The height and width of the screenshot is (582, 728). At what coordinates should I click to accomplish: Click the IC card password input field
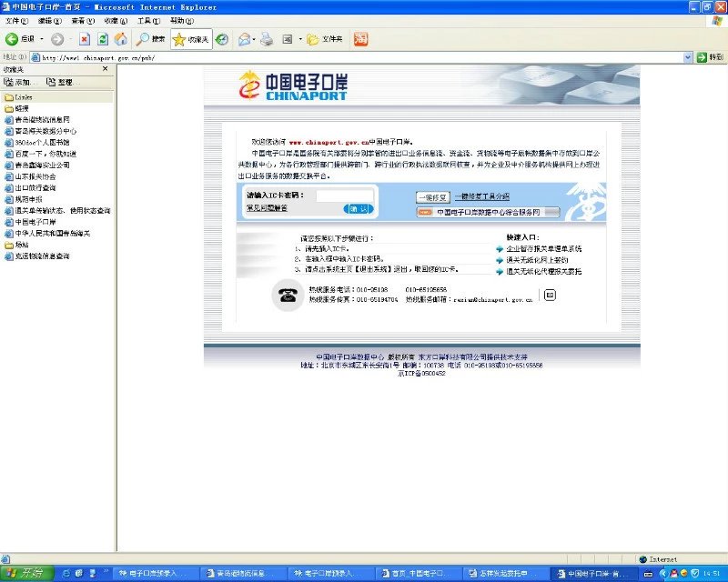(x=345, y=196)
